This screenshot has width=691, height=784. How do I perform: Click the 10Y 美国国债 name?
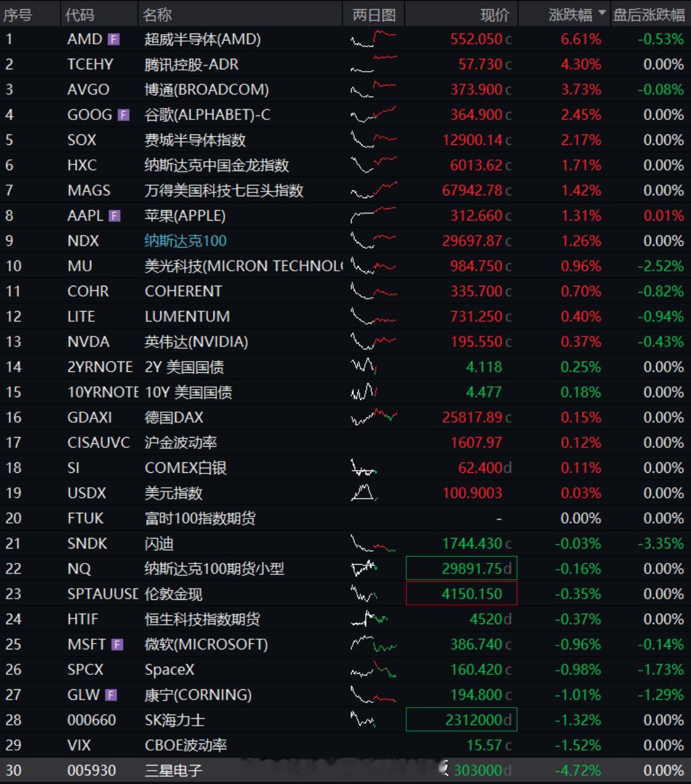click(189, 393)
